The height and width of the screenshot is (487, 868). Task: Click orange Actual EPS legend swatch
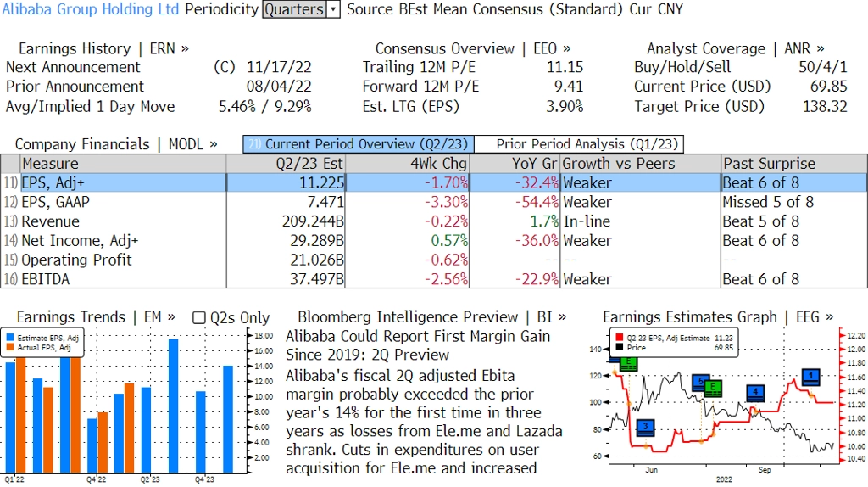click(x=10, y=347)
